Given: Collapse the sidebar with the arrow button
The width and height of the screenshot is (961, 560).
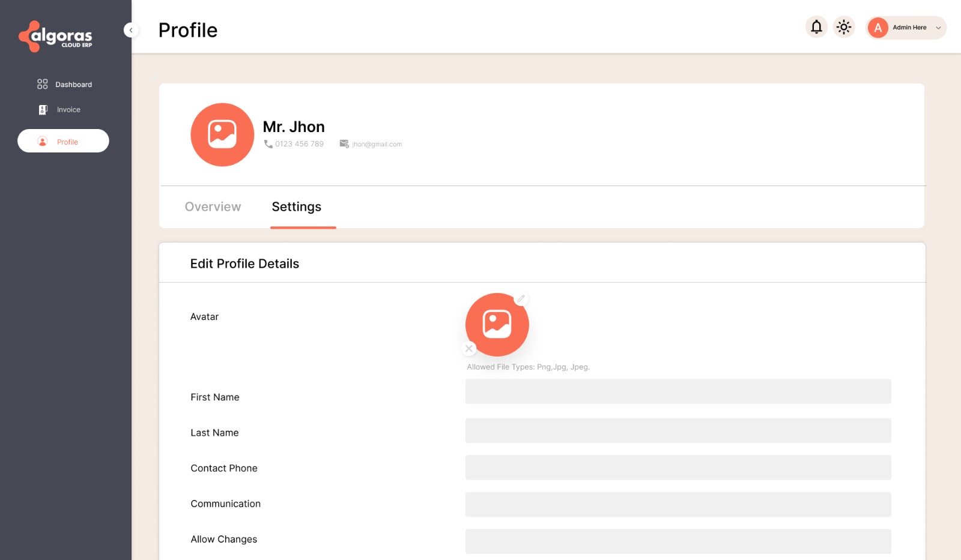Looking at the screenshot, I should (131, 30).
